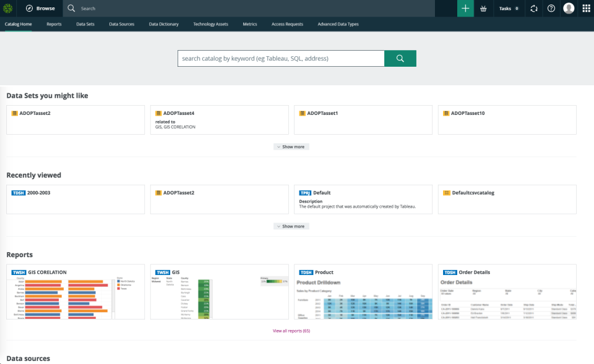Viewport: 594px width, 364px height.
Task: Click the refresh activities icon
Action: pyautogui.click(x=534, y=9)
